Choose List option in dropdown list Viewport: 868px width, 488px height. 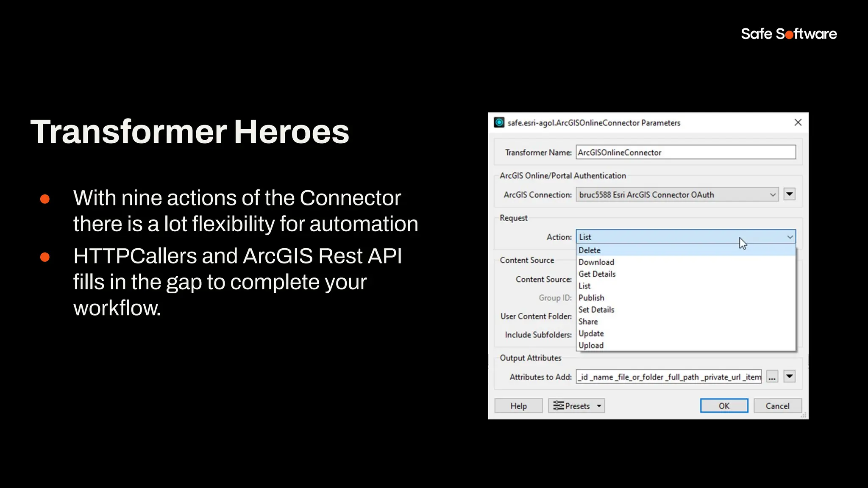pos(686,286)
